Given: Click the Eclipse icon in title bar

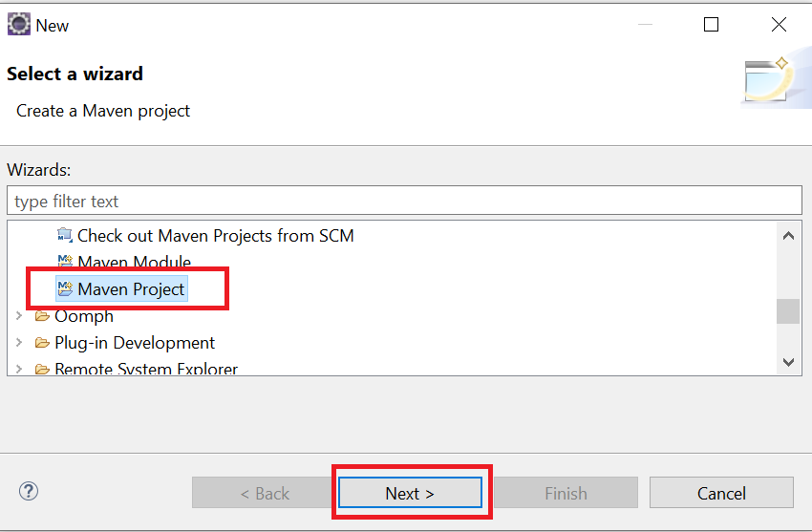Looking at the screenshot, I should click(x=18, y=25).
